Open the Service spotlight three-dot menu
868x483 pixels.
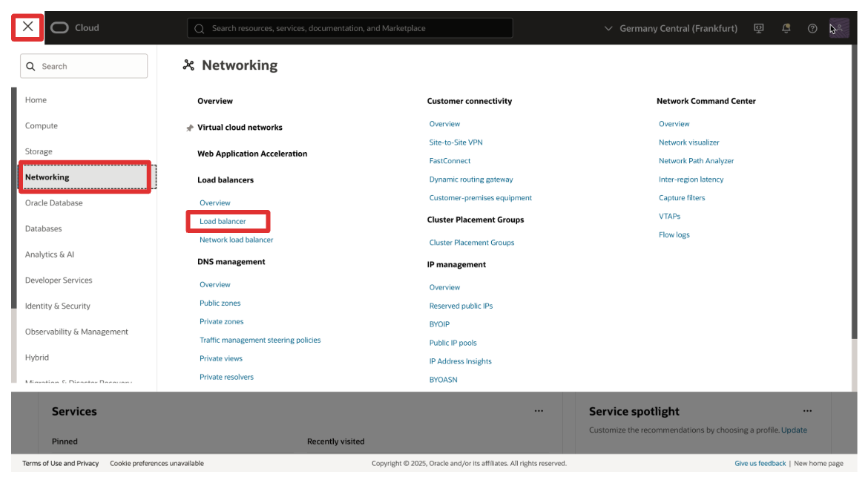tap(807, 411)
